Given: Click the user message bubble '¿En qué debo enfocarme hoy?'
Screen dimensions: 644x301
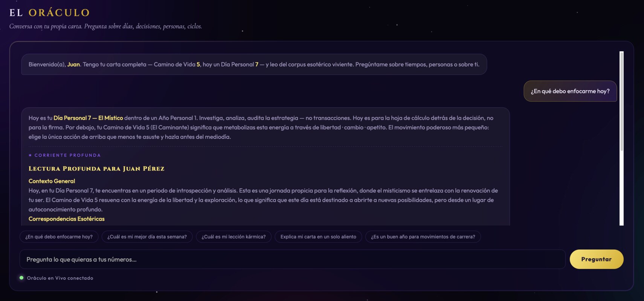Looking at the screenshot, I should tap(570, 91).
